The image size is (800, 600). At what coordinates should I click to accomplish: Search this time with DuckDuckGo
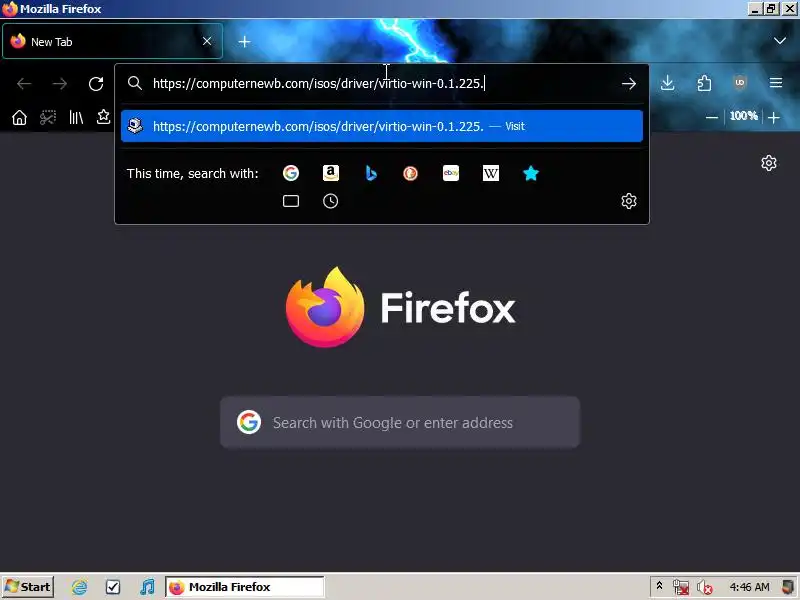pos(411,173)
